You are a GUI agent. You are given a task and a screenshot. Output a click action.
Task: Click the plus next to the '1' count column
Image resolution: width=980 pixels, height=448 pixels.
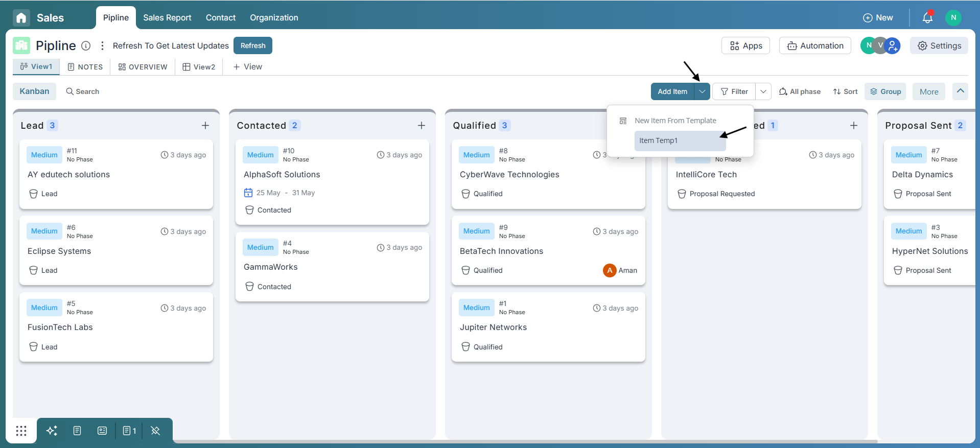click(854, 125)
